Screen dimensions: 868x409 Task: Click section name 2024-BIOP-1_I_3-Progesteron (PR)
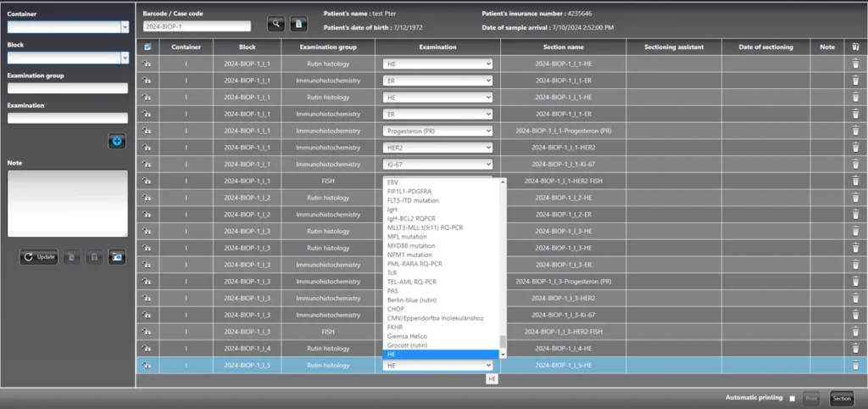(x=563, y=282)
